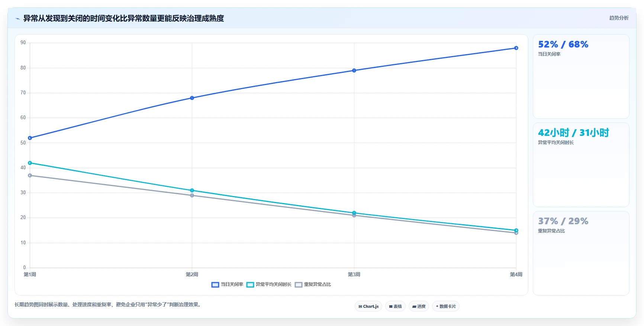Click the chart title about 治理成熟度
Image resolution: width=644 pixels, height=326 pixels.
click(x=123, y=18)
